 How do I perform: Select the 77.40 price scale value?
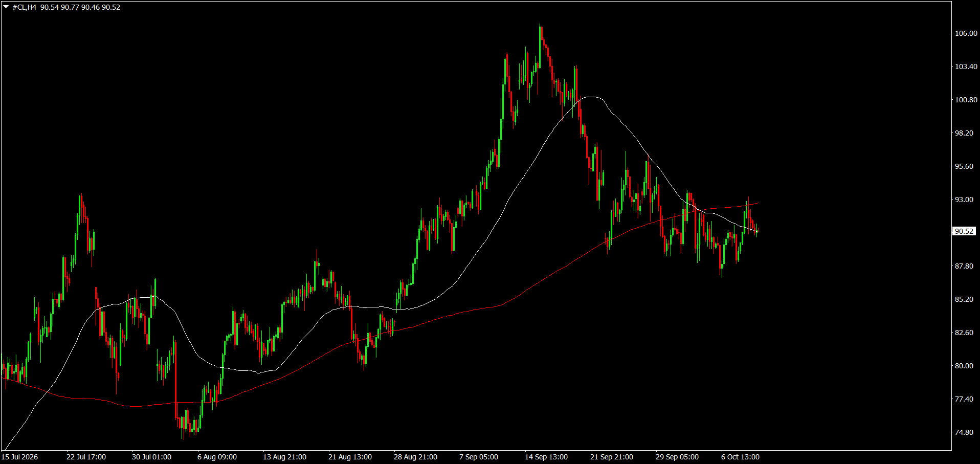(964, 399)
